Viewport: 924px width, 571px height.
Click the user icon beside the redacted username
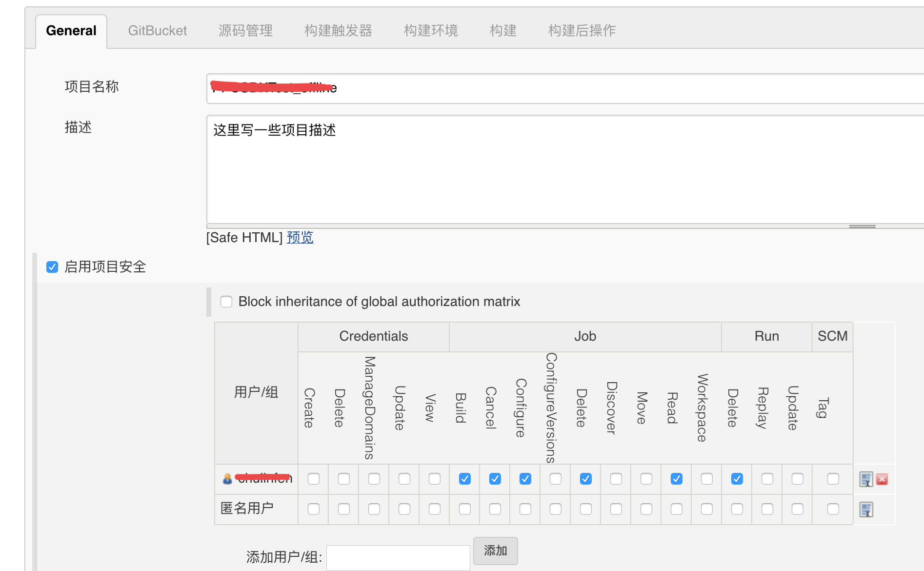(227, 479)
